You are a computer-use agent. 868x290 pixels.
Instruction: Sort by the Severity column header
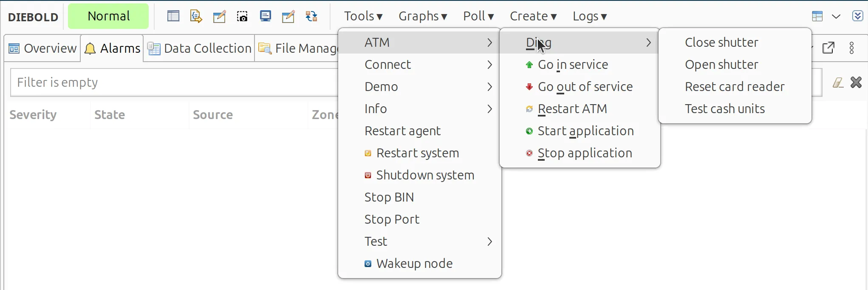point(33,115)
